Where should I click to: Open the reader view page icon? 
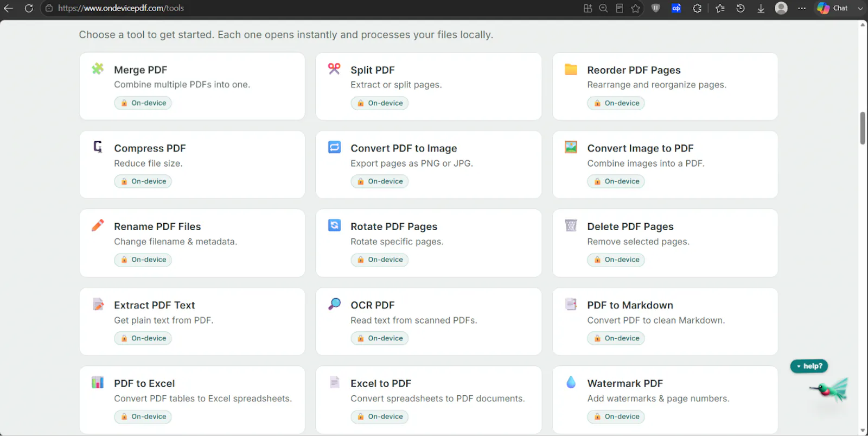pyautogui.click(x=620, y=8)
